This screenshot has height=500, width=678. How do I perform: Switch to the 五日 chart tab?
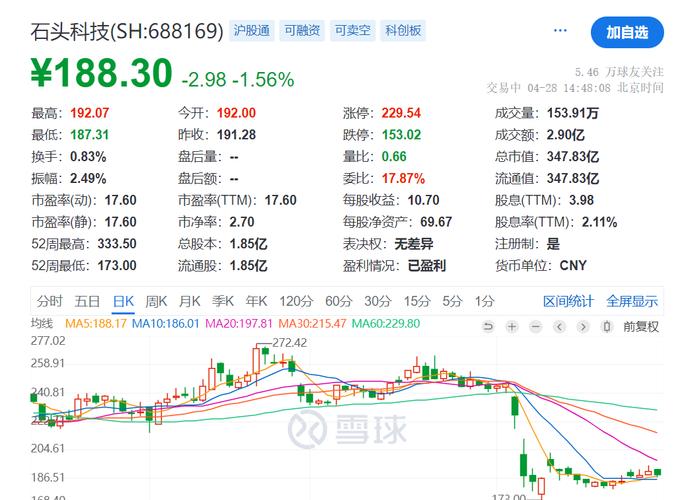pos(87,301)
